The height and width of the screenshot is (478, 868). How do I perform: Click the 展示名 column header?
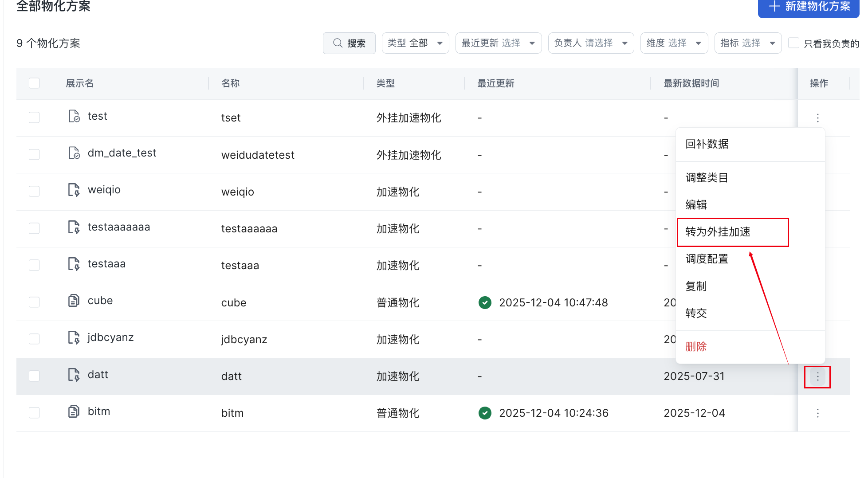[80, 83]
